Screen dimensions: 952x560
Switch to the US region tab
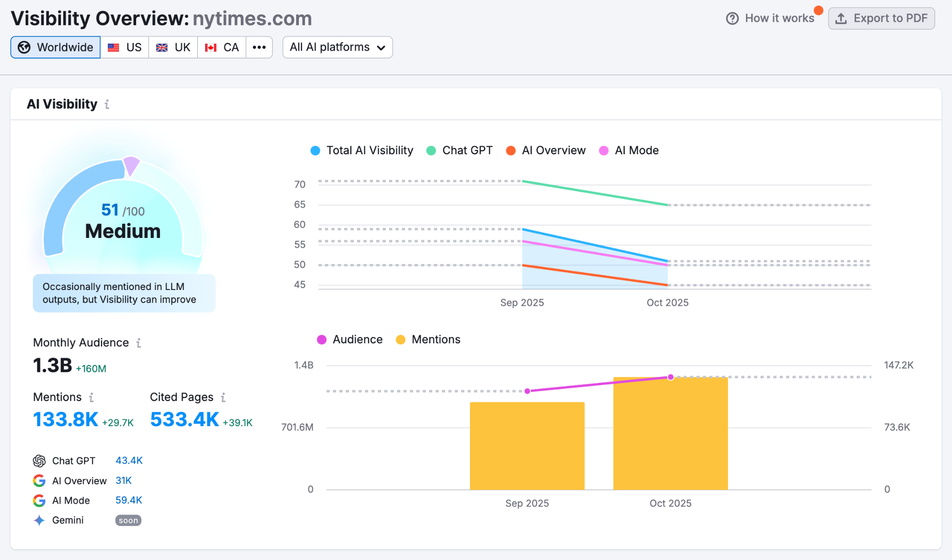pyautogui.click(x=125, y=47)
